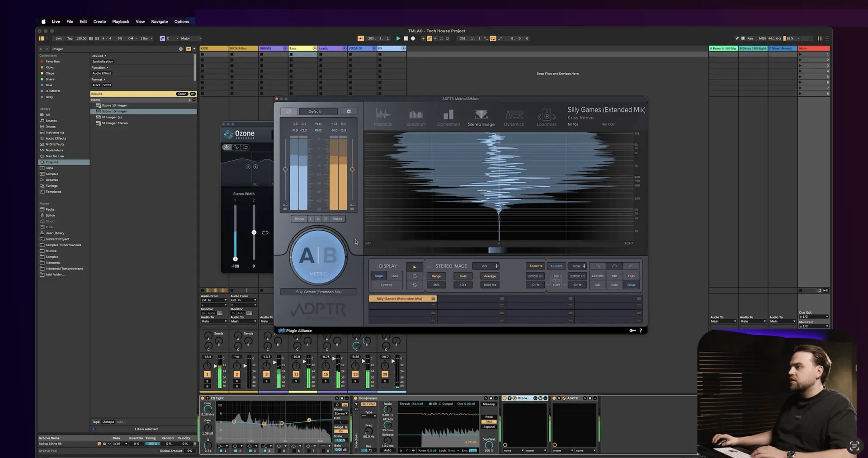Open the Edit menu
The width and height of the screenshot is (868, 458).
(x=83, y=22)
